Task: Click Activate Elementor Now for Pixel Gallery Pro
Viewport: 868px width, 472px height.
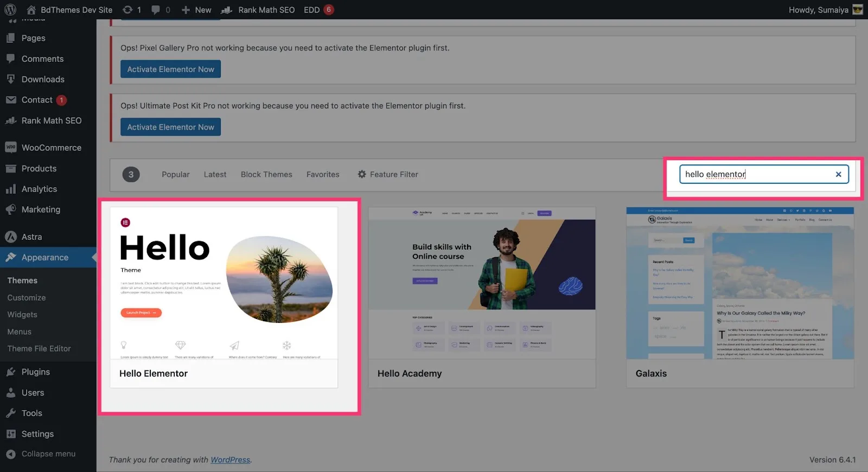Action: pyautogui.click(x=170, y=69)
